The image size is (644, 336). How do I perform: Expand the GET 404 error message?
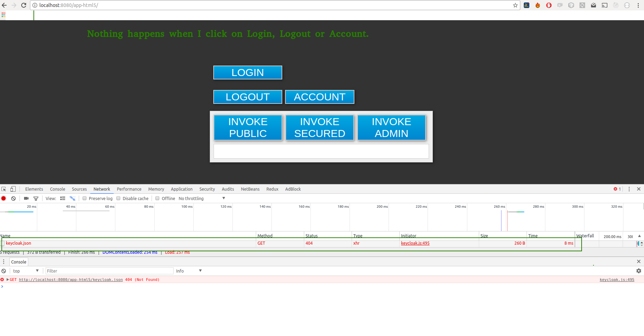coord(8,280)
